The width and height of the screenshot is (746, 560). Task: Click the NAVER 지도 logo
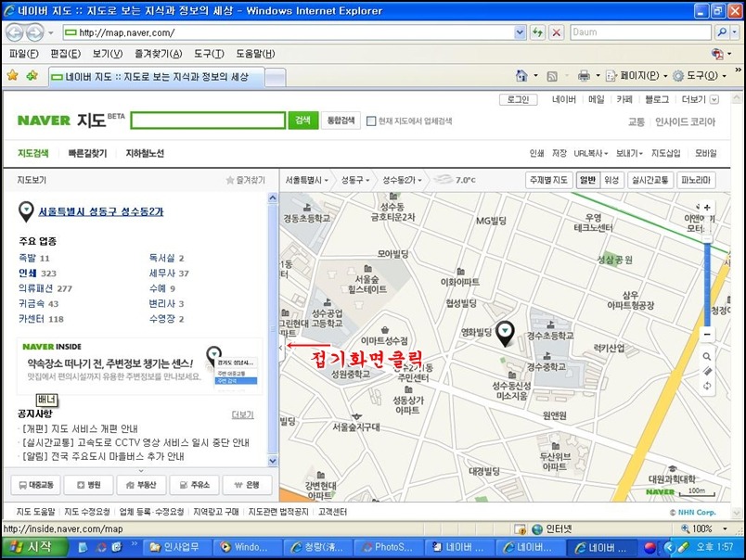point(71,120)
